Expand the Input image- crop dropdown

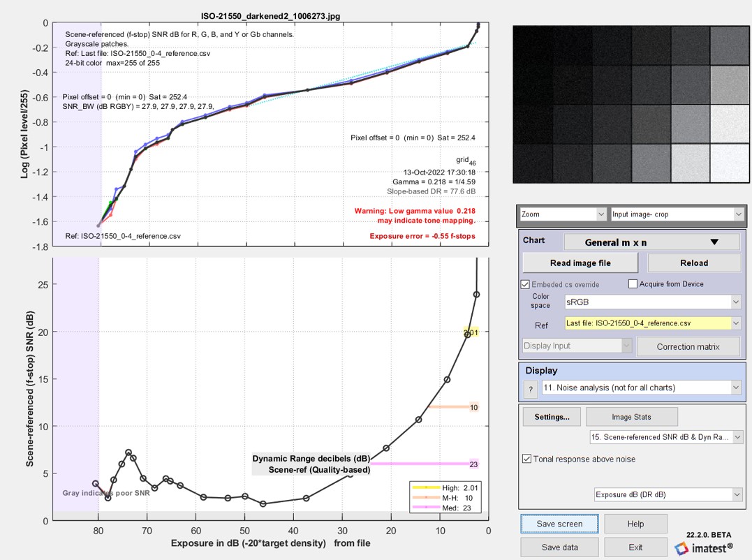pos(677,214)
